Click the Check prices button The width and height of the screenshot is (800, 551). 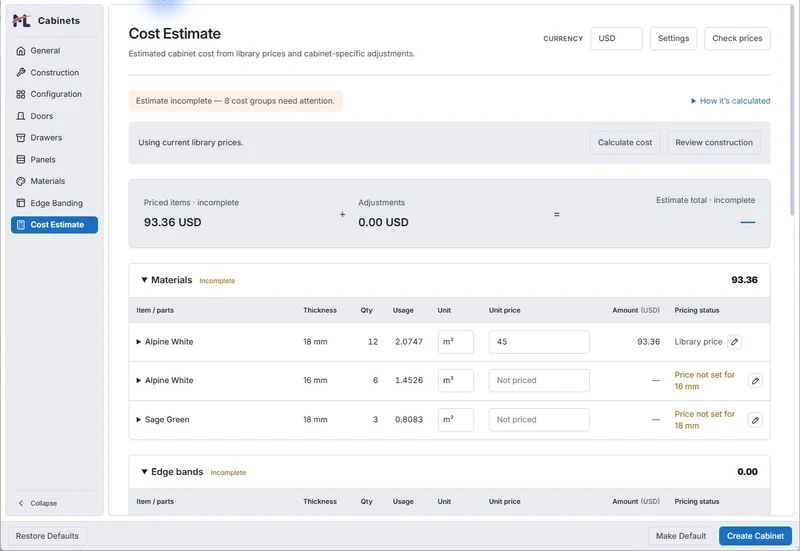pos(737,38)
